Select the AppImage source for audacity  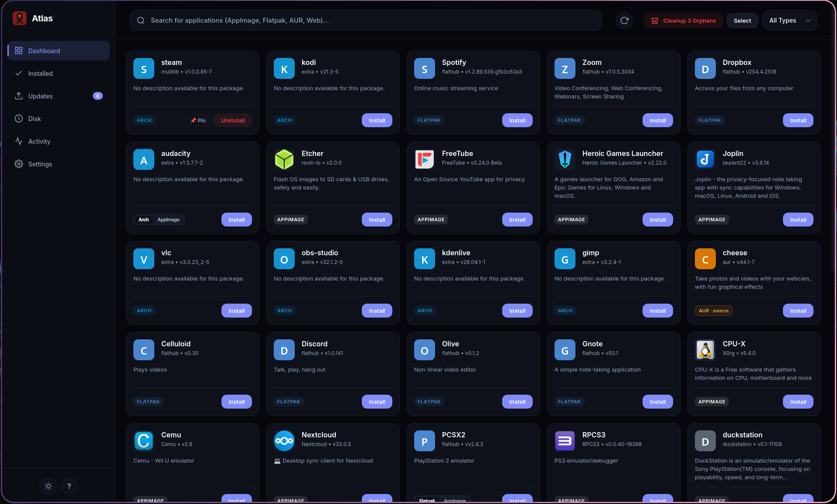[x=168, y=220]
